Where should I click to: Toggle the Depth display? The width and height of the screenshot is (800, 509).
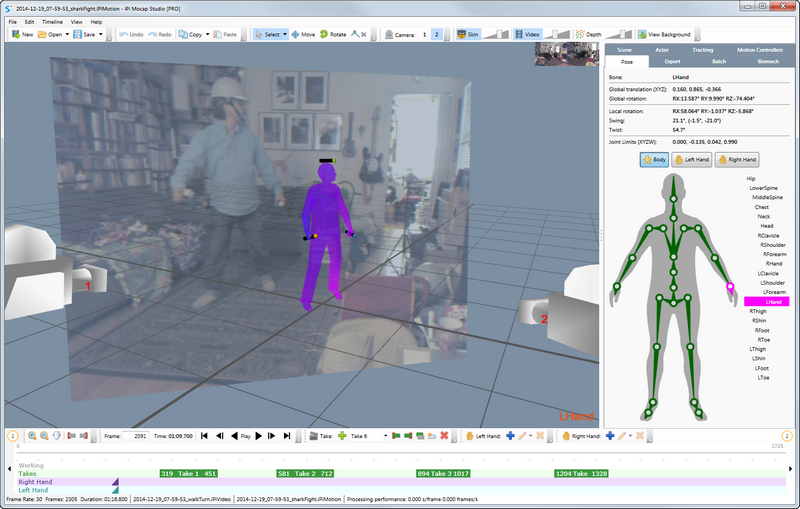pyautogui.click(x=588, y=34)
